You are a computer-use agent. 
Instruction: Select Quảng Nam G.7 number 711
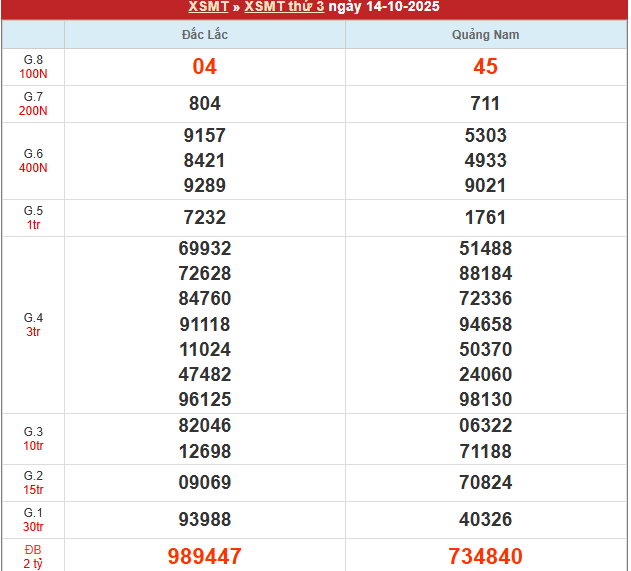485,103
